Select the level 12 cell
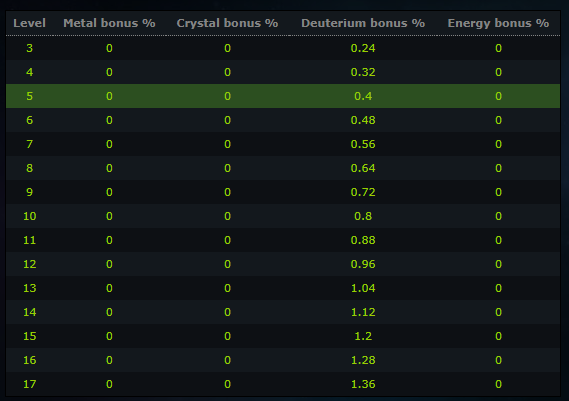 pyautogui.click(x=29, y=264)
